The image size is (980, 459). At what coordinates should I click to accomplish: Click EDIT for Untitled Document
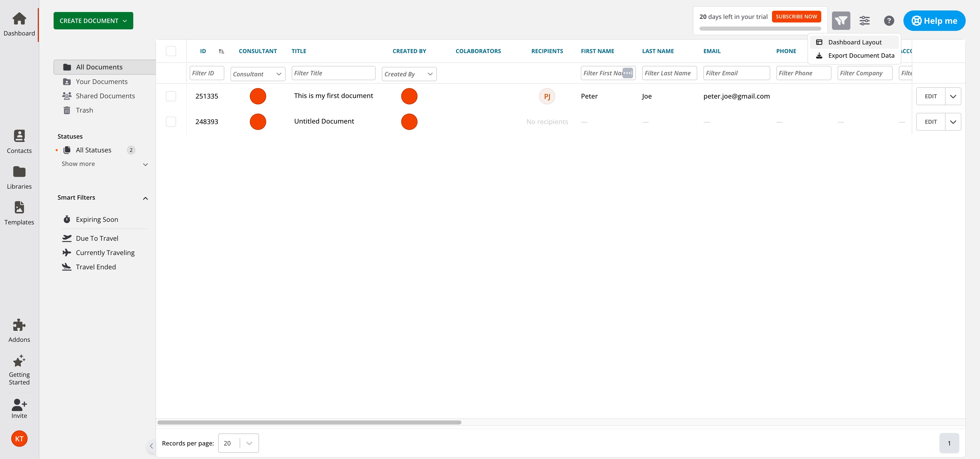tap(930, 122)
